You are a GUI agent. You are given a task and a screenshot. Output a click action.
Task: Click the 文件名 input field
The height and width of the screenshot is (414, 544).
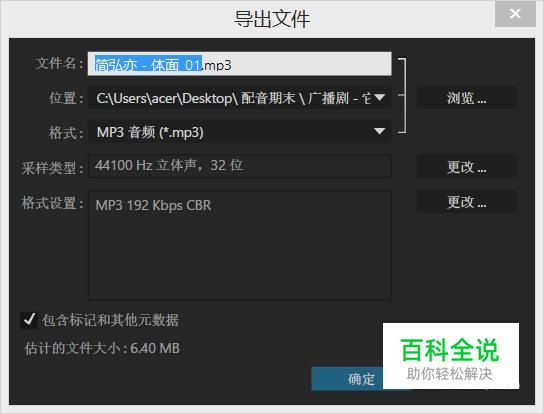(x=239, y=64)
